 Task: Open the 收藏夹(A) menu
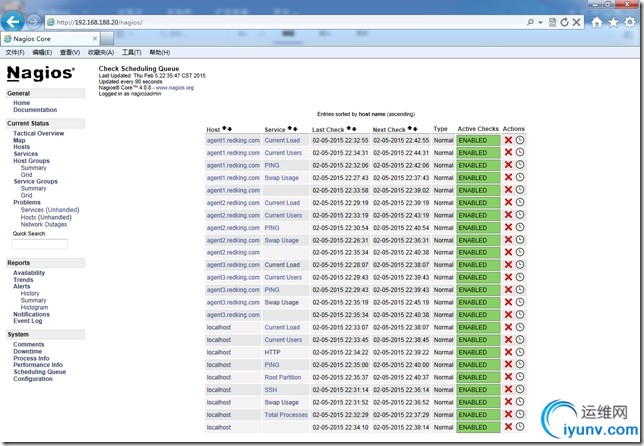(x=101, y=52)
